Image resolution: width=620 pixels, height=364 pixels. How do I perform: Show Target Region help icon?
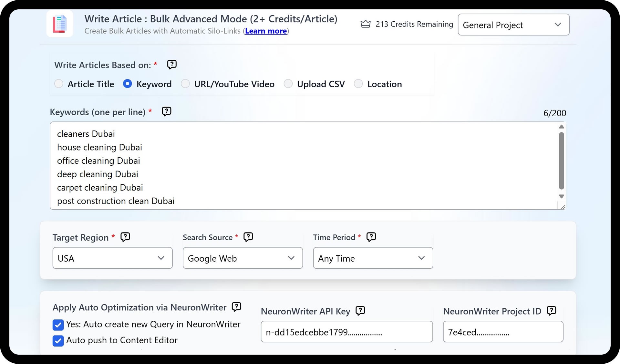point(125,237)
